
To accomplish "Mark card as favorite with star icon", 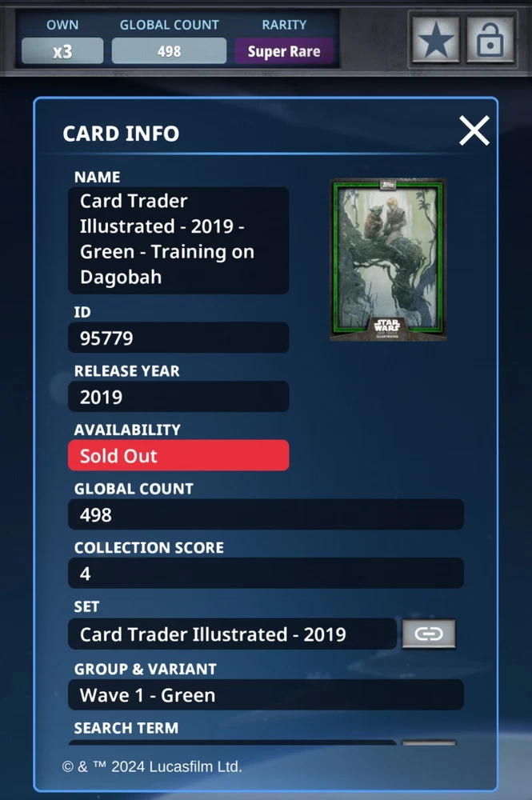I will pyautogui.click(x=435, y=40).
